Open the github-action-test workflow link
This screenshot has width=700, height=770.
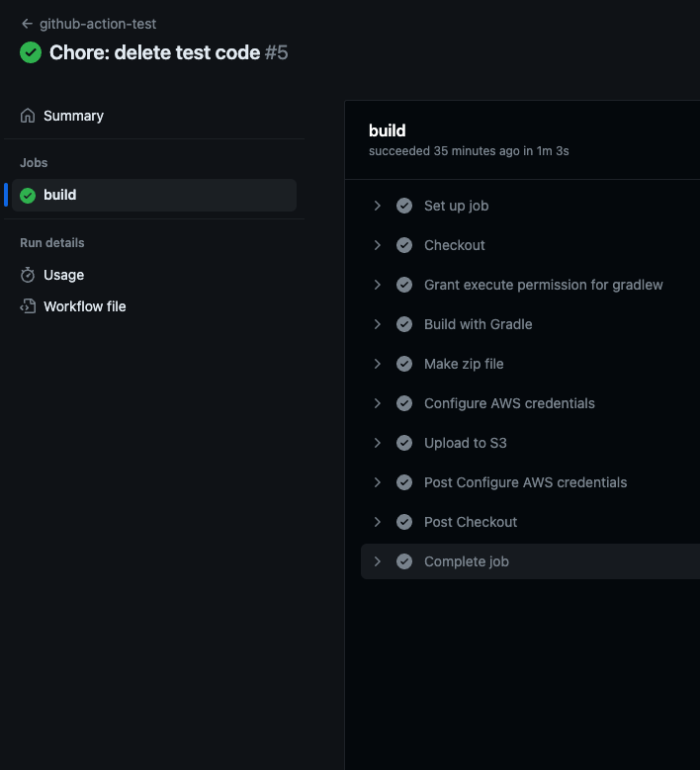coord(98,24)
